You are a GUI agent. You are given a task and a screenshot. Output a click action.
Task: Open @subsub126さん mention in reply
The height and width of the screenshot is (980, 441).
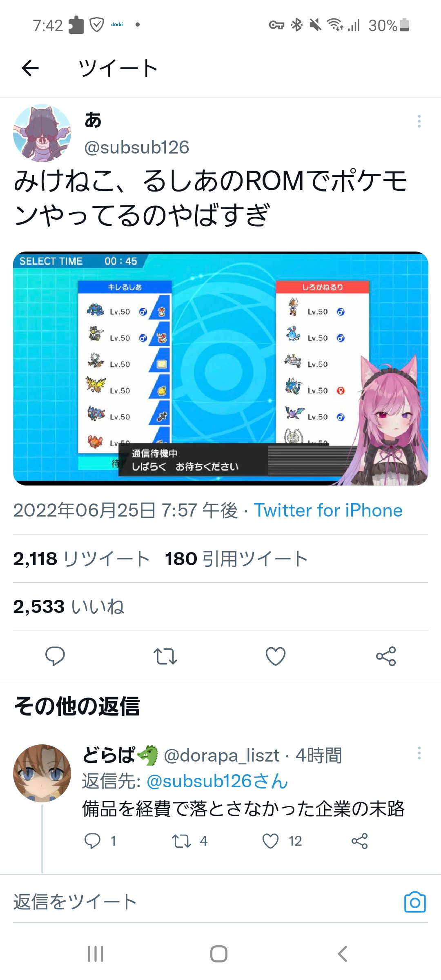coord(217,781)
